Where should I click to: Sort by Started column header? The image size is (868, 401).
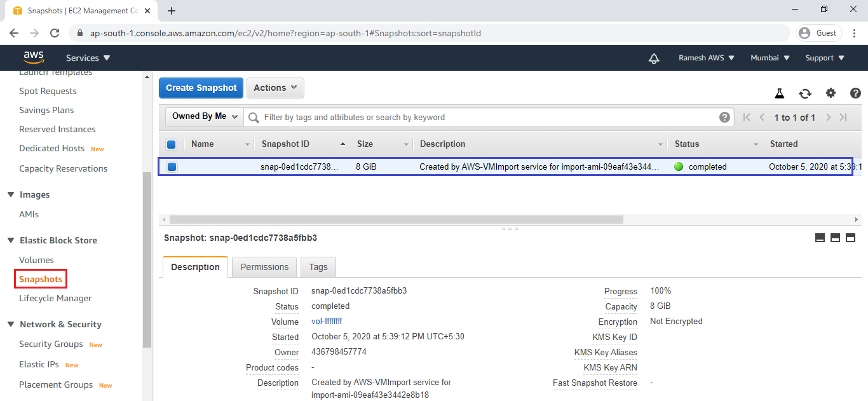tap(783, 144)
